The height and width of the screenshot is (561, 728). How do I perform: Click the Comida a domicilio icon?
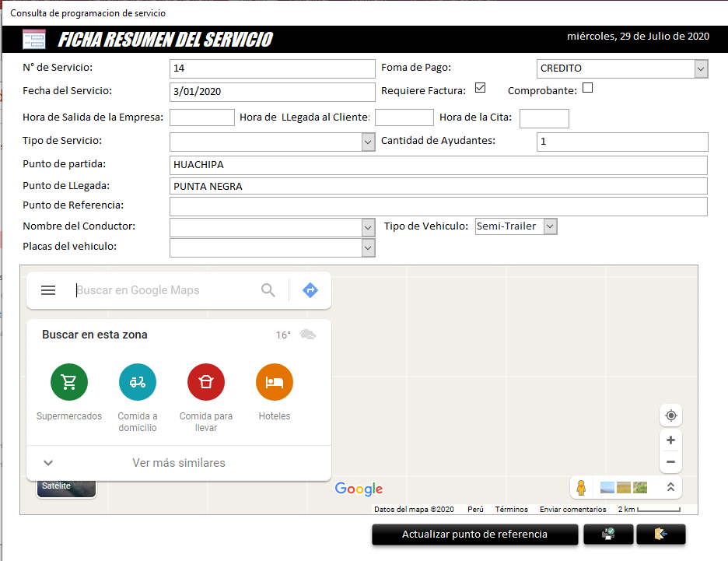pos(137,382)
